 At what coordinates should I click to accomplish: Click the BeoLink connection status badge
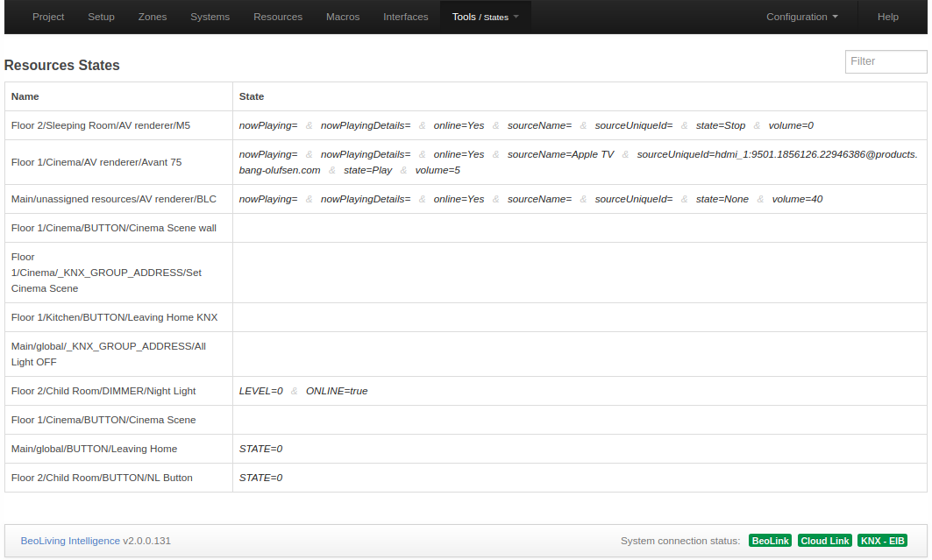770,541
